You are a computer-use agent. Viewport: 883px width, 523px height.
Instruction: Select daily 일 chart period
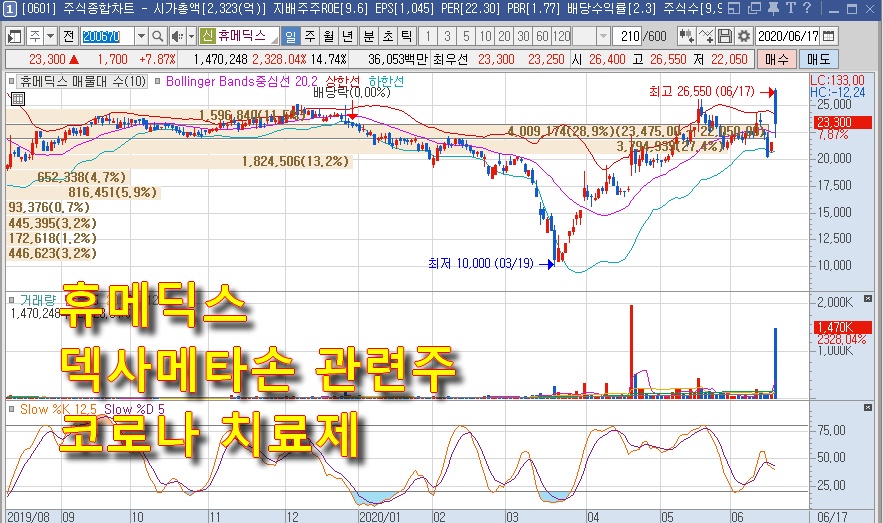[x=291, y=37]
